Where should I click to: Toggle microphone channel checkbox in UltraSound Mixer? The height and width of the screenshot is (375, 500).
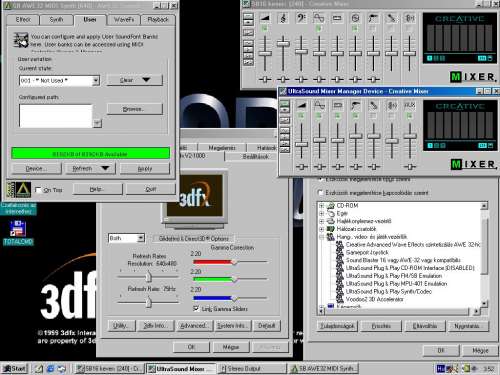374,116
